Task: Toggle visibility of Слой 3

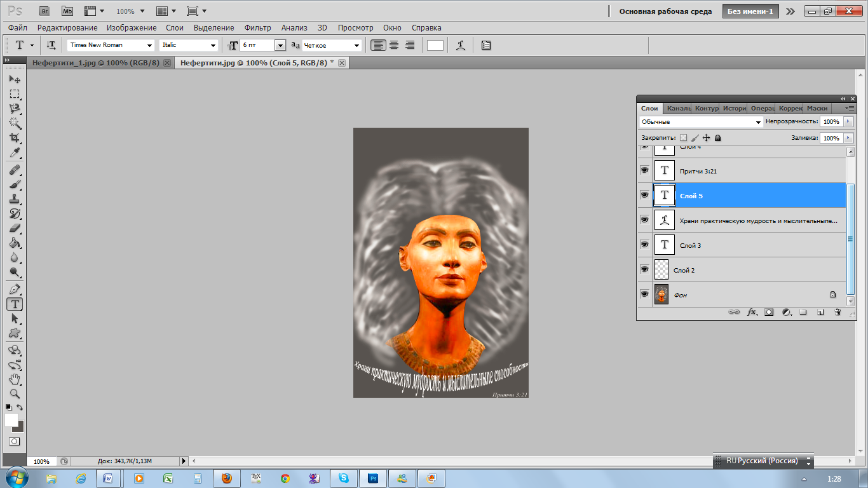Action: pos(644,245)
